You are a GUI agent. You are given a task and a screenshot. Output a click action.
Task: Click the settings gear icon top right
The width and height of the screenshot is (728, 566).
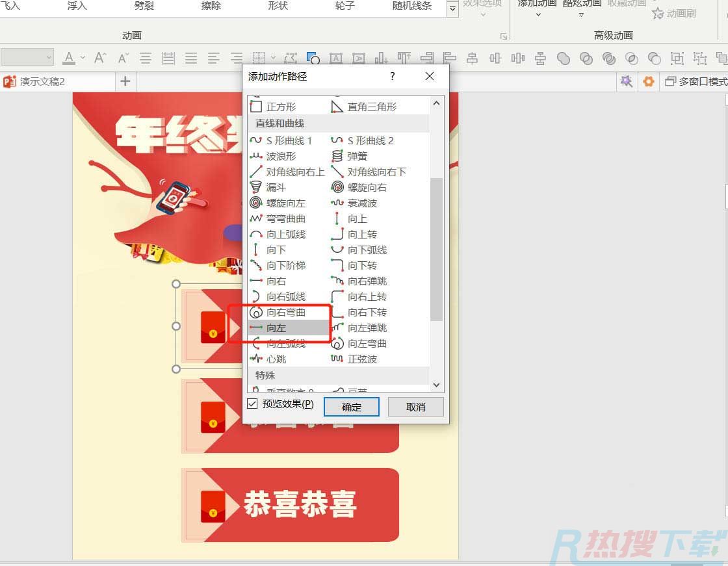648,81
